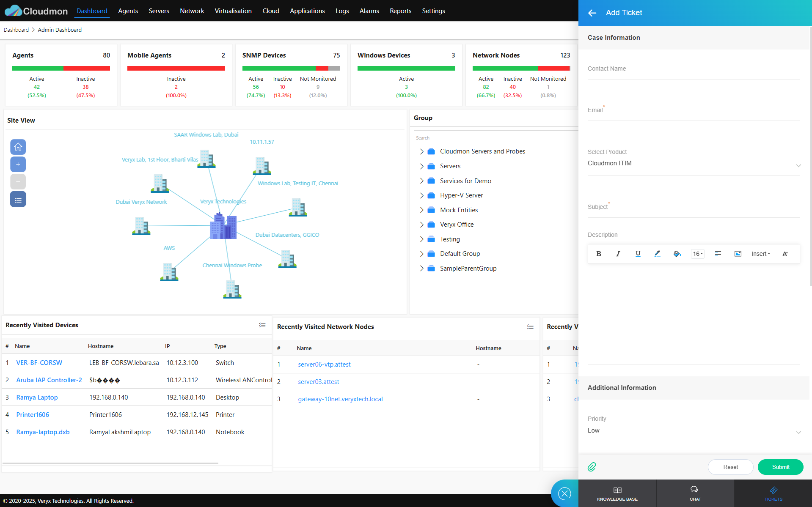Click the Dubai Datacenters GGICO site icon
Image resolution: width=812 pixels, height=507 pixels.
click(x=287, y=259)
